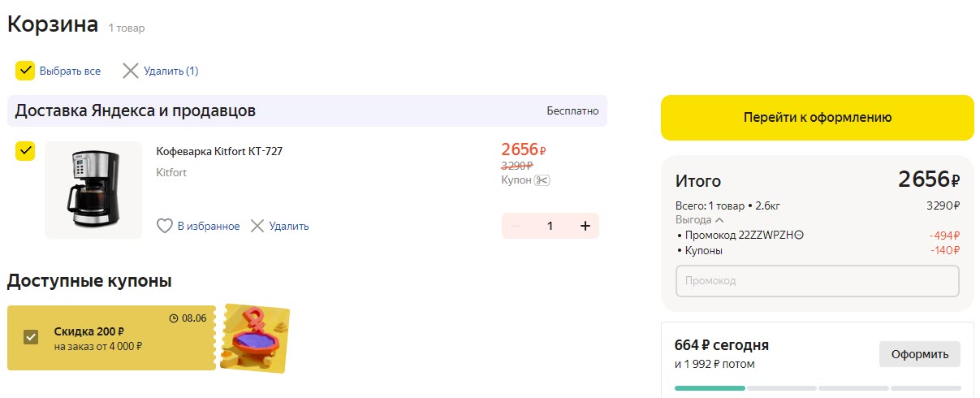Click Перейти к оформлению button
The width and height of the screenshot is (980, 398).
(x=817, y=118)
